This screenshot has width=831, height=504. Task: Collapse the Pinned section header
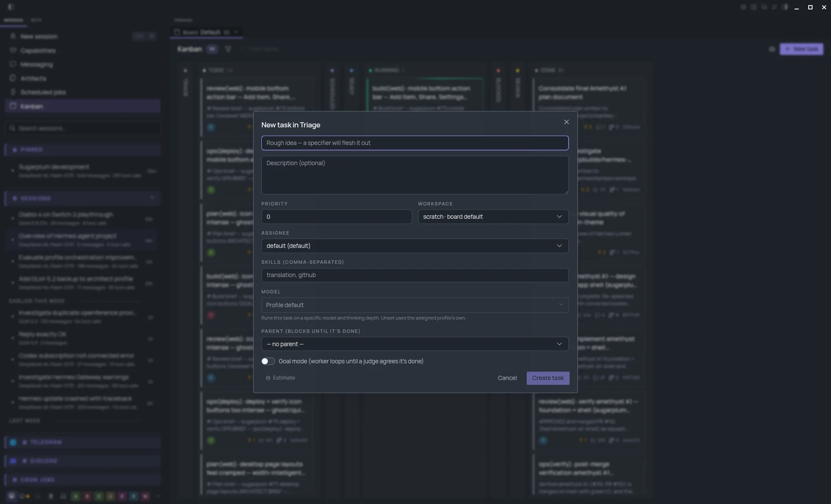82,150
